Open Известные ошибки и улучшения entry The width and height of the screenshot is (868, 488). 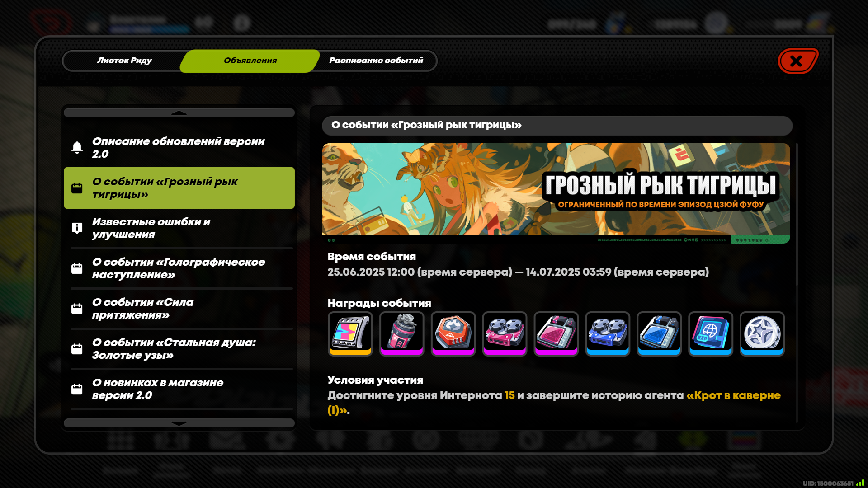tap(179, 228)
